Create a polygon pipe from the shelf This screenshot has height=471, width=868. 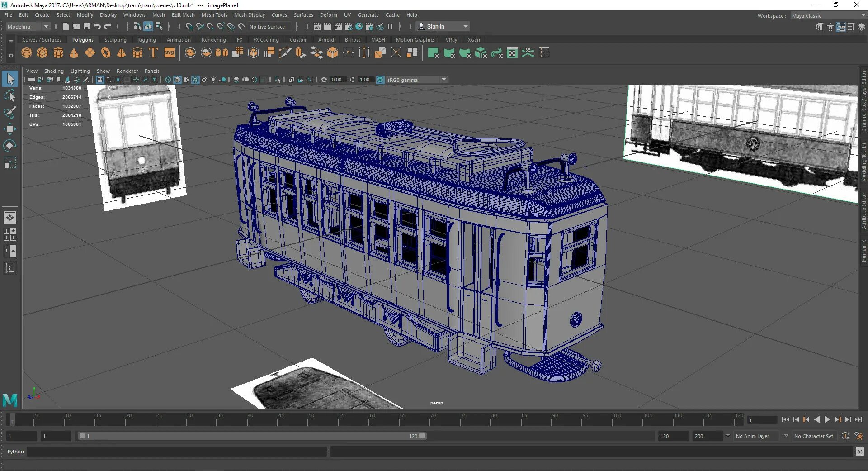(x=137, y=53)
